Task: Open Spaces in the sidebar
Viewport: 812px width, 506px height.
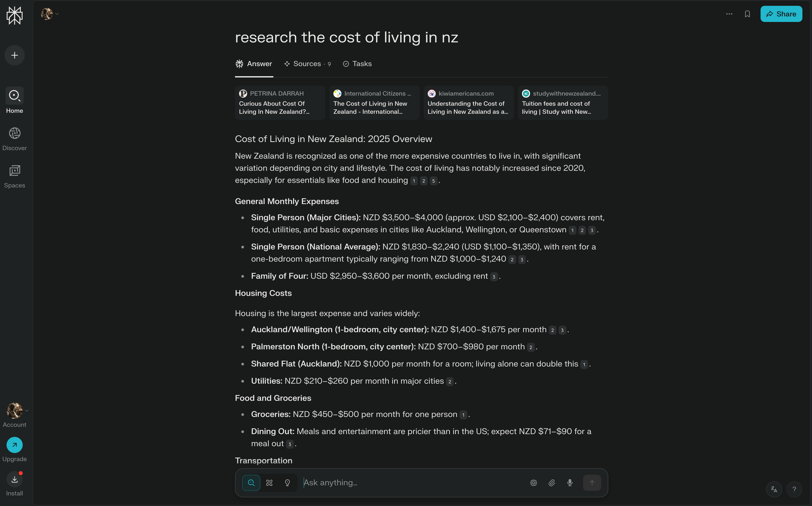Action: click(x=15, y=176)
